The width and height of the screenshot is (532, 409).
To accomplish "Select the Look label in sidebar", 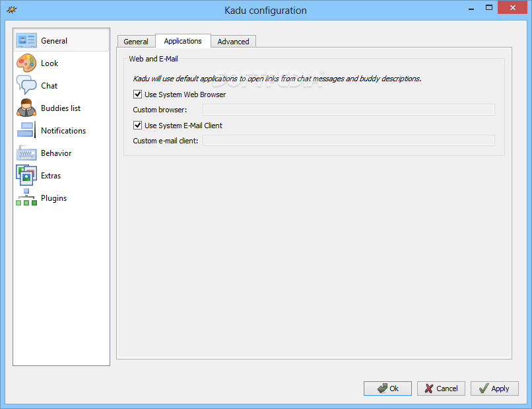I will (50, 63).
